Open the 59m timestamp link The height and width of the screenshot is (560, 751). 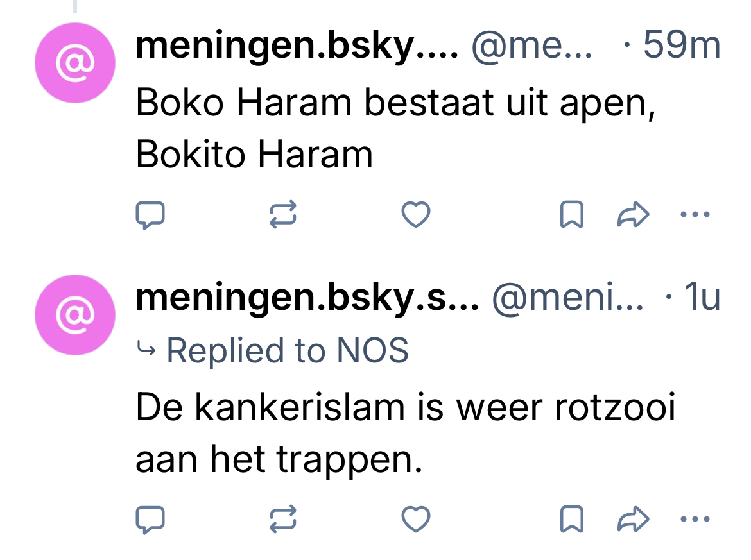pos(680,46)
